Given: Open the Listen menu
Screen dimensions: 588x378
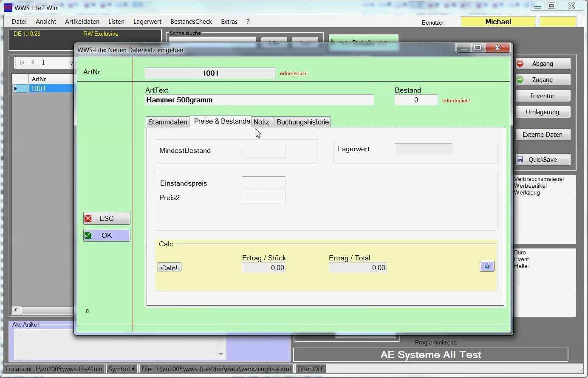Looking at the screenshot, I should coord(116,22).
